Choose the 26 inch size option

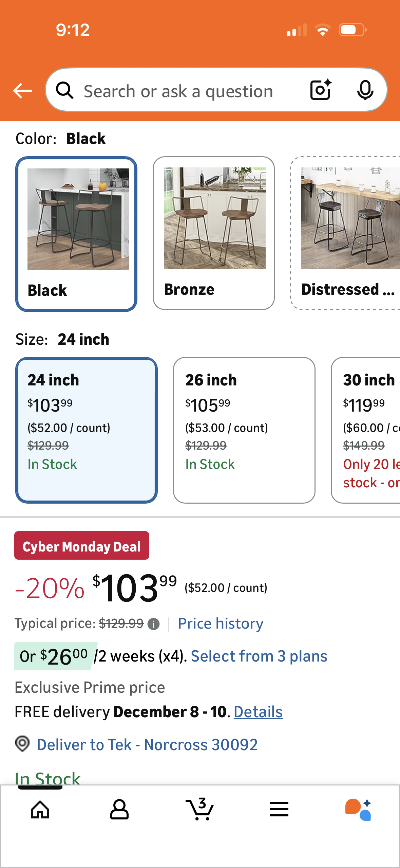pyautogui.click(x=244, y=430)
